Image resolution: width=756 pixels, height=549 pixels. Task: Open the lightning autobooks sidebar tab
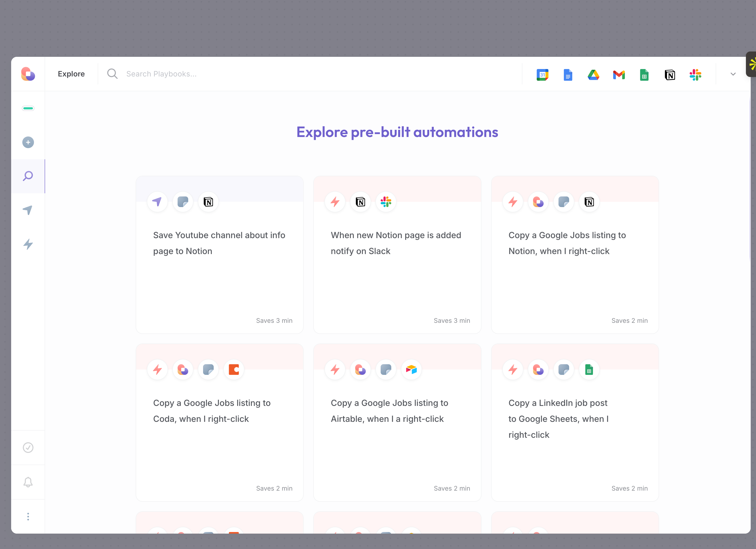coord(28,244)
